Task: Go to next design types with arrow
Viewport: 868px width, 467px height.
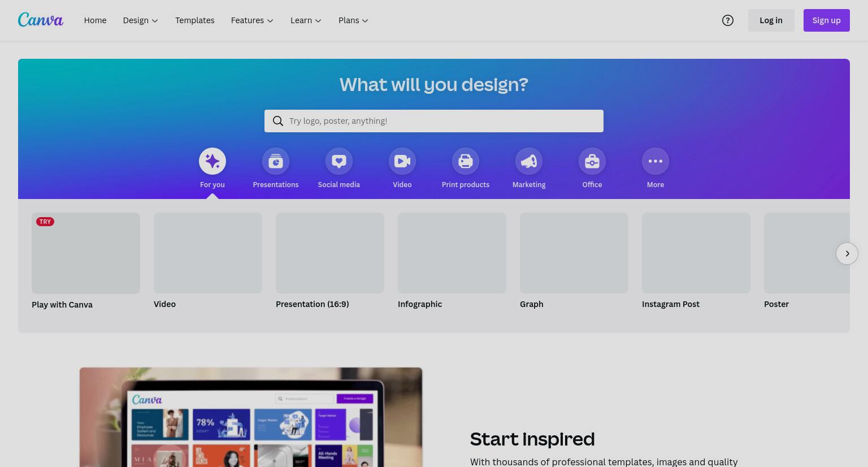Action: tap(847, 253)
